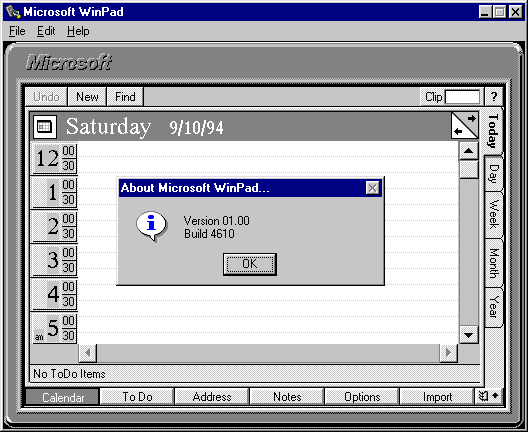Select the 12:30 time slot marker
Viewport: 528px width, 432px height.
69,166
